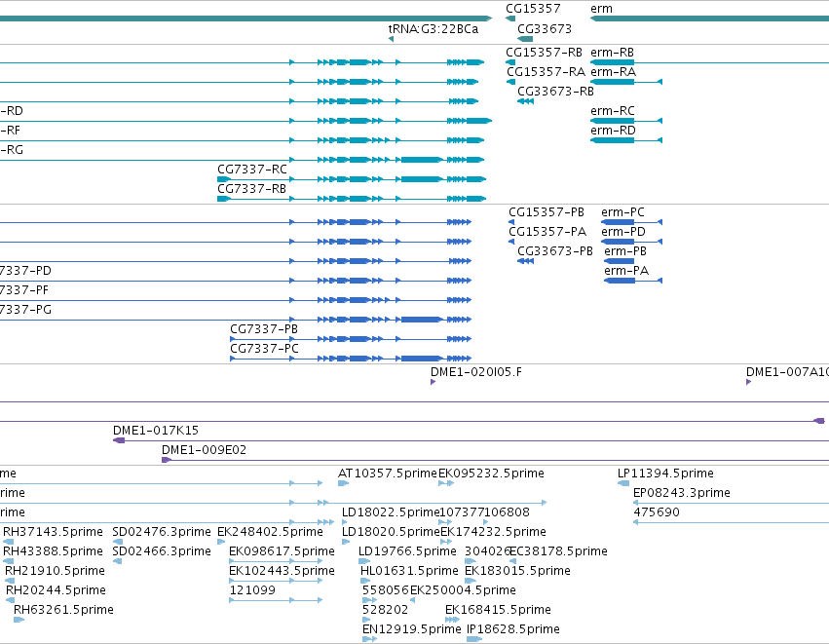Click the CG15357-RB transcript label
829x644 pixels.
tap(544, 53)
